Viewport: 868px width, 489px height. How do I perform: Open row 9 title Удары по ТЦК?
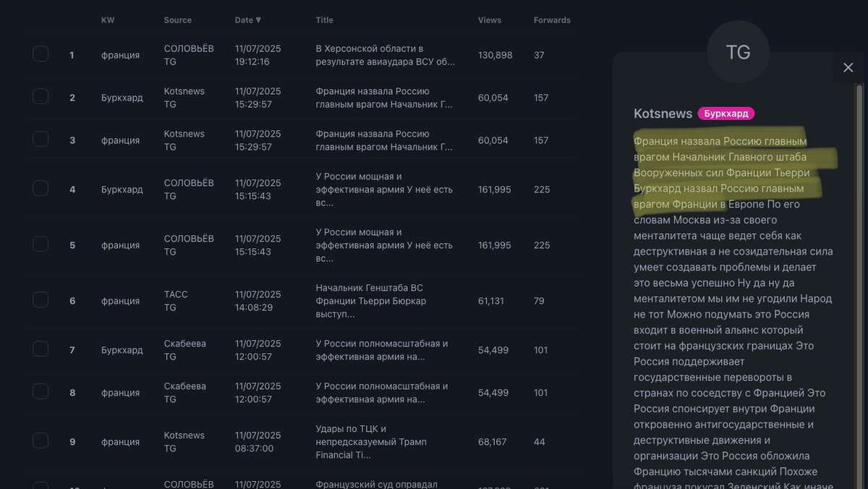pos(371,442)
